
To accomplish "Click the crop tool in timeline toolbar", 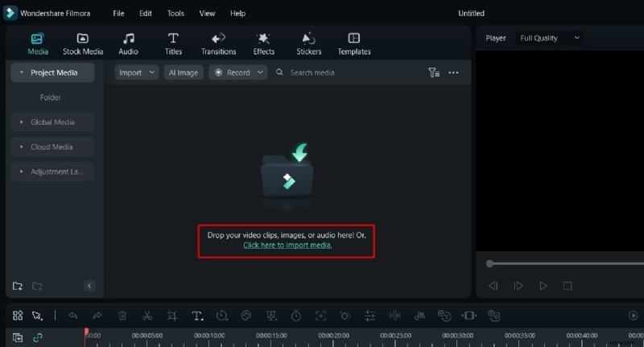I will [171, 316].
